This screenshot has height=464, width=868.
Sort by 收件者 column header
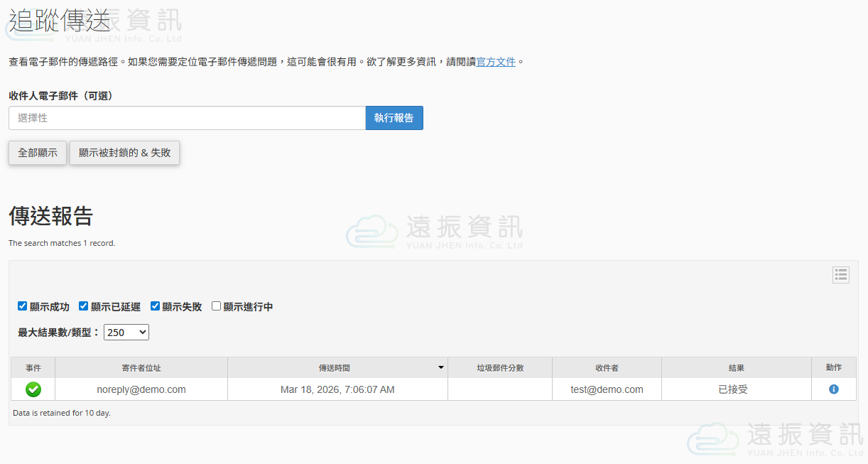[607, 368]
